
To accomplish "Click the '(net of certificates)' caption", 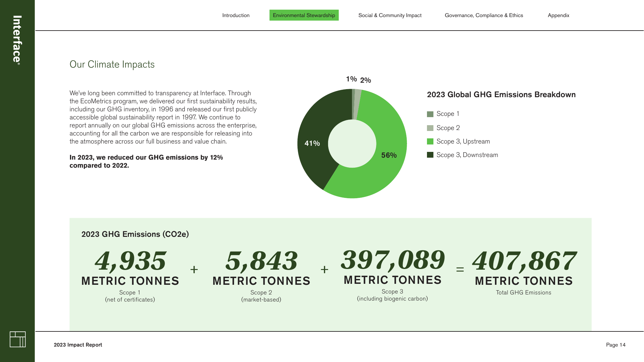I will [x=130, y=300].
